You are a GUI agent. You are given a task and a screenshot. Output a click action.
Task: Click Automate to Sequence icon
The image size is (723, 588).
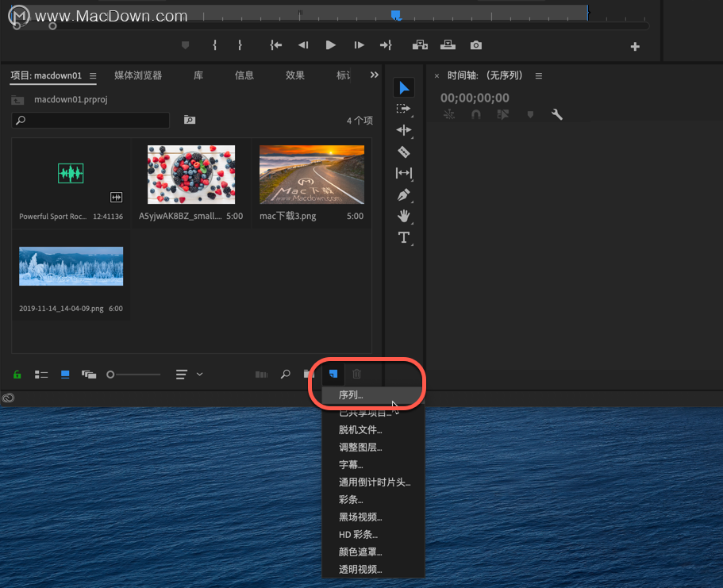point(261,375)
